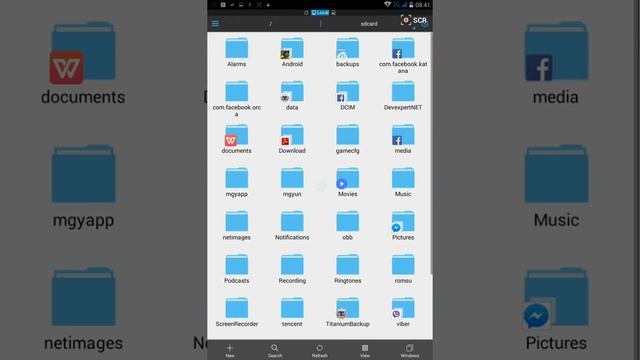
Task: Tap the New button in bottom bar
Action: pos(230,350)
